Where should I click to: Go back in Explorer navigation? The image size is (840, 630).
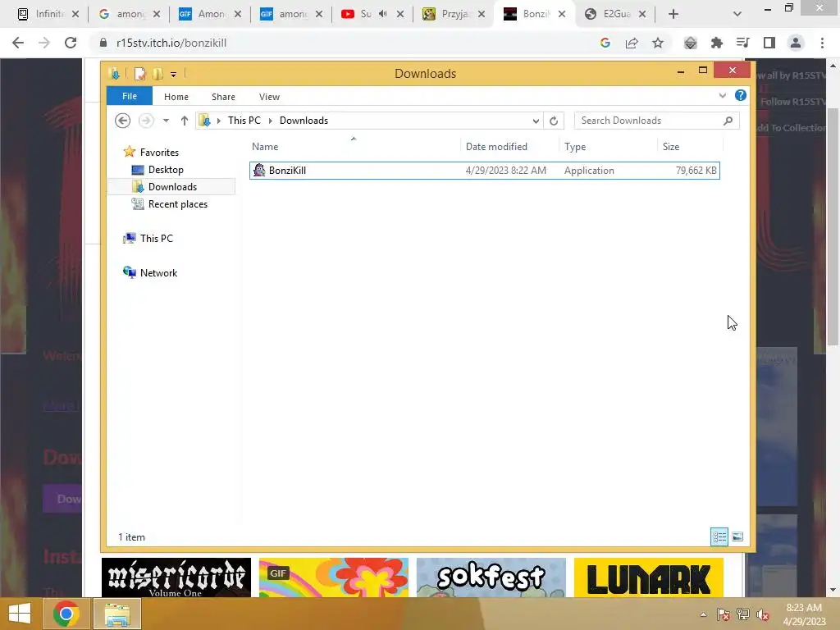pos(123,121)
